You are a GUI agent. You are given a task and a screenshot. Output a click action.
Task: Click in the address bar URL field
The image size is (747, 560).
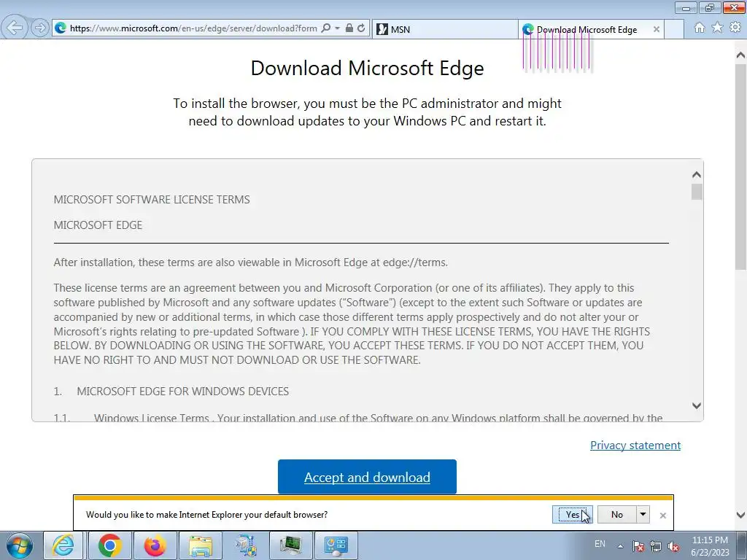pyautogui.click(x=193, y=28)
